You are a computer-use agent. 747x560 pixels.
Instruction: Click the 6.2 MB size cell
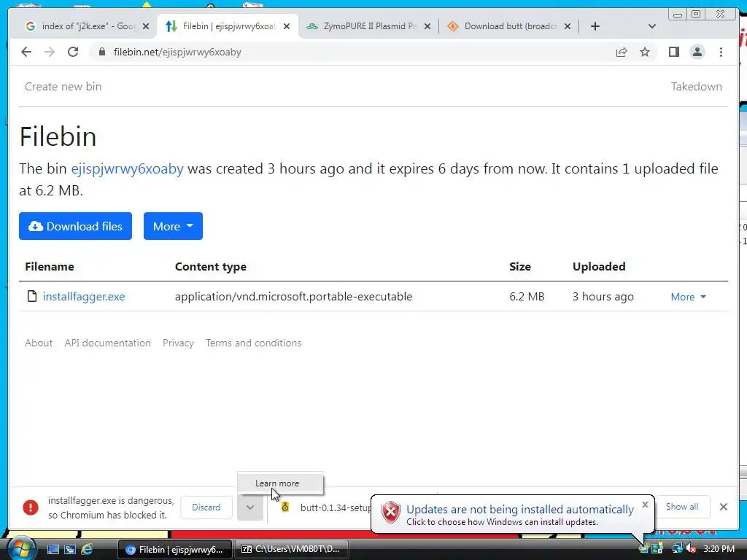pos(527,297)
